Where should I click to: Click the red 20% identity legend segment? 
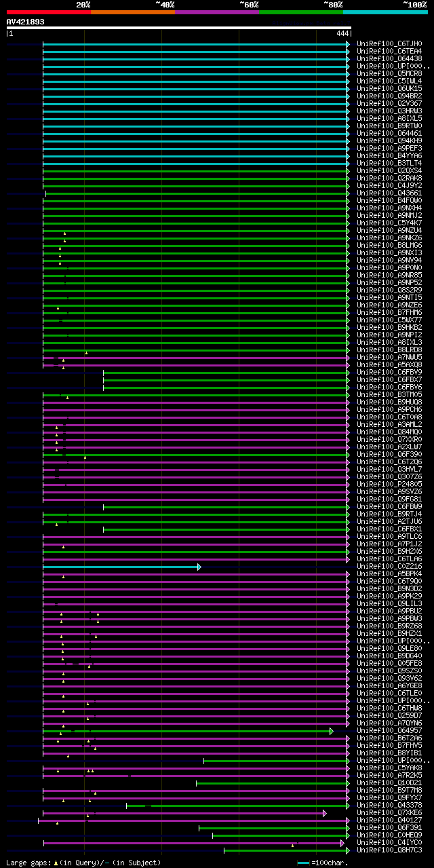point(49,12)
